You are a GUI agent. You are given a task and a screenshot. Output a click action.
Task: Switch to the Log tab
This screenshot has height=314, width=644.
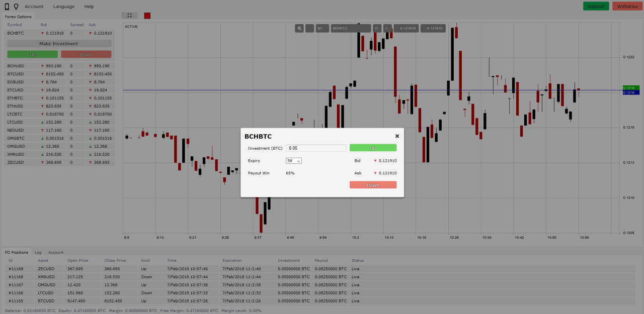point(38,252)
